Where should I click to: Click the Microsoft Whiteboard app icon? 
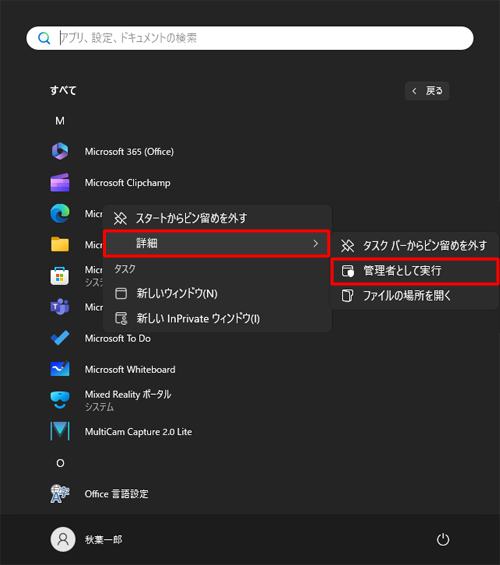[60, 369]
